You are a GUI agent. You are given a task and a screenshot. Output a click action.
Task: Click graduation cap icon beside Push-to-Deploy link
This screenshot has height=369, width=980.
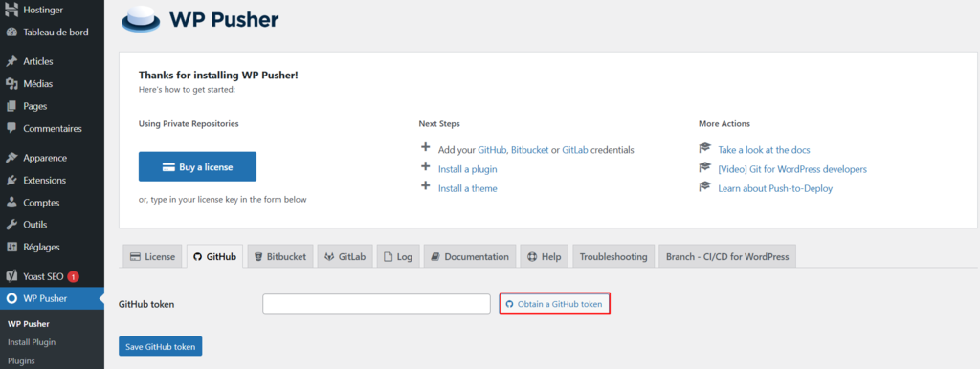click(705, 186)
